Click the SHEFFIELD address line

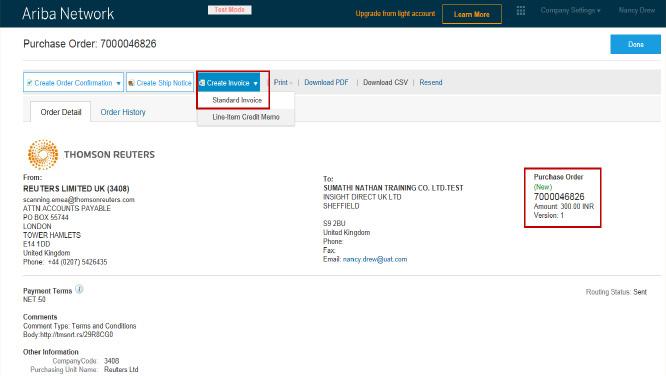pyautogui.click(x=341, y=206)
